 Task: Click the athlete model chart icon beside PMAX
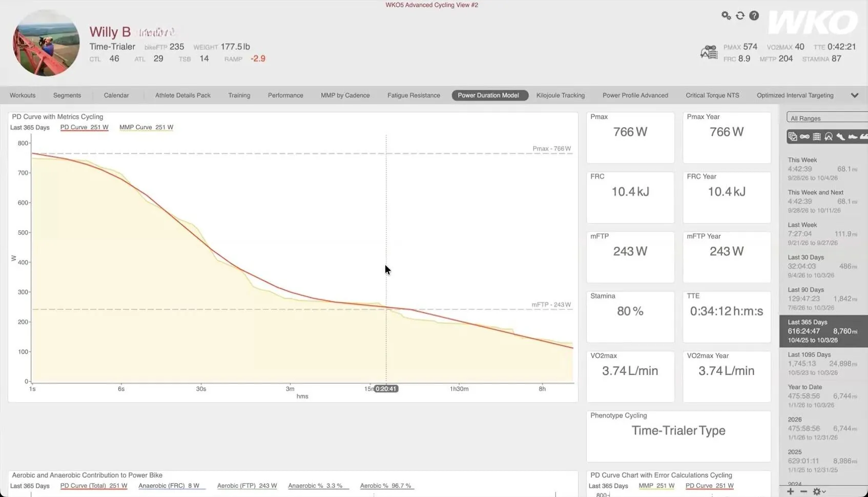(x=709, y=52)
